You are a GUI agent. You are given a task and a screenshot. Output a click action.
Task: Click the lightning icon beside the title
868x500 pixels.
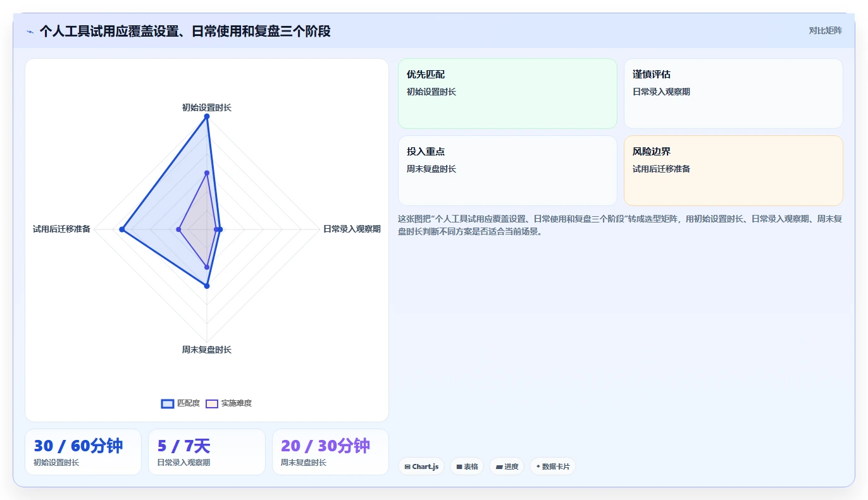(30, 31)
